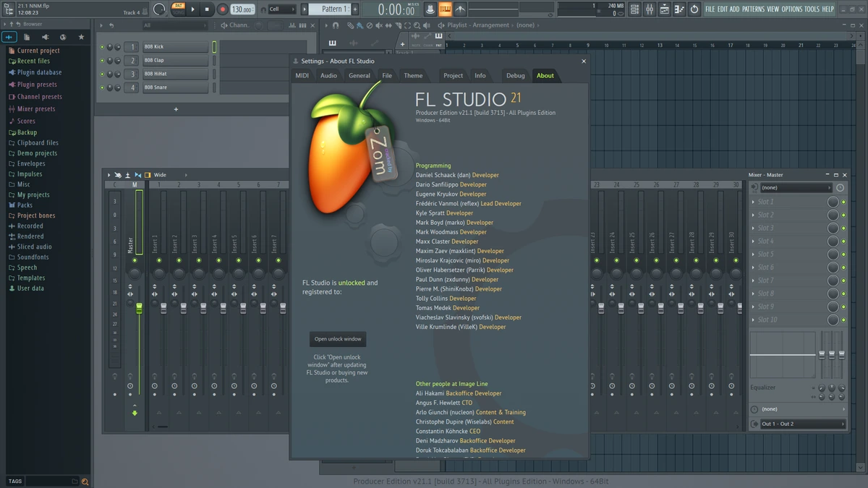Open Packs folder in Browser
This screenshot has width=868, height=488.
pos(25,205)
